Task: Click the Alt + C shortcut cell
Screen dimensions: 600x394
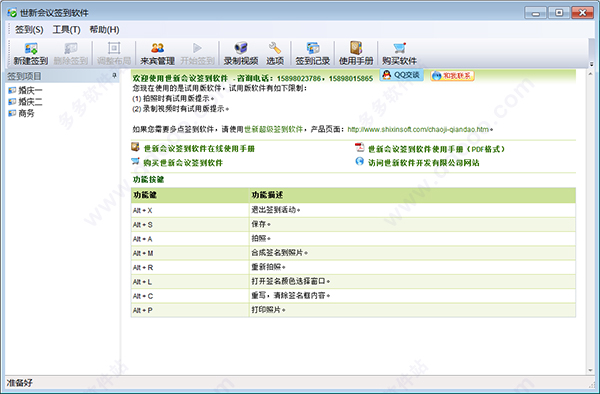Action: click(x=190, y=296)
